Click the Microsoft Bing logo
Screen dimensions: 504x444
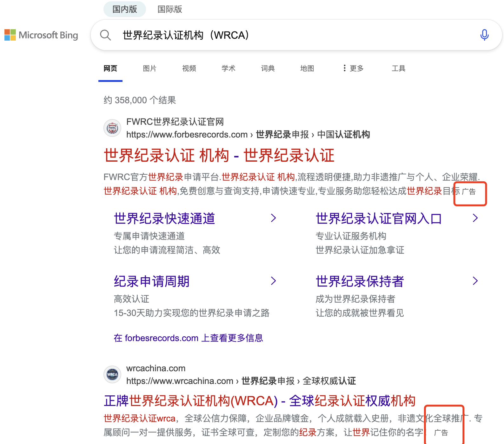point(41,35)
